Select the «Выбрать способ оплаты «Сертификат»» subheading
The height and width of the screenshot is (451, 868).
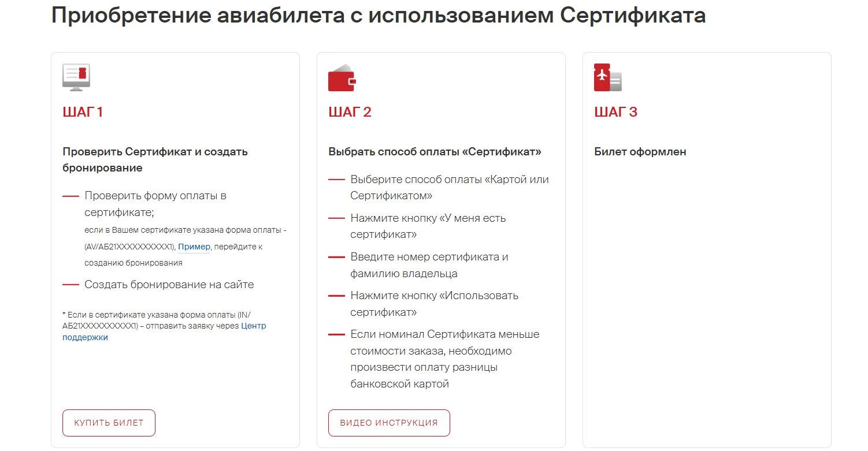(x=435, y=152)
